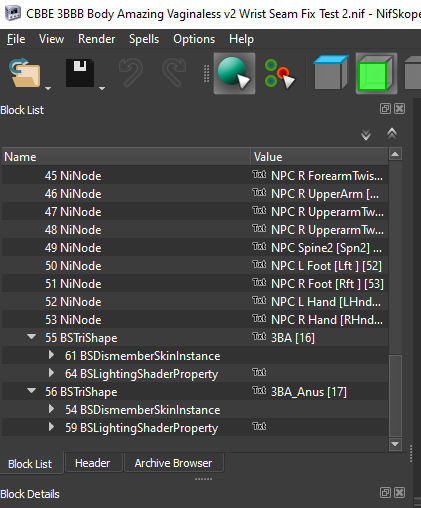
Task: Select the blue-top cube view icon
Action: (x=330, y=73)
